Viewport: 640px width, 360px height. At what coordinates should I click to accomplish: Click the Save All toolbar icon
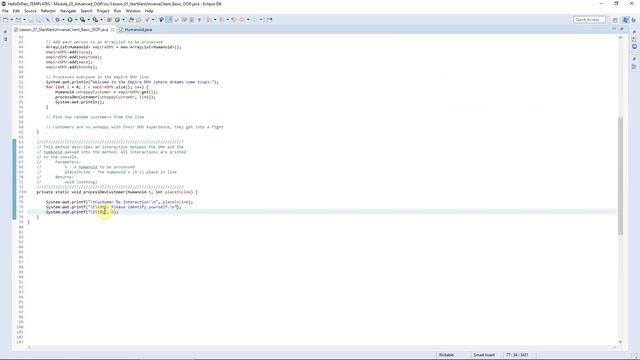[39, 20]
